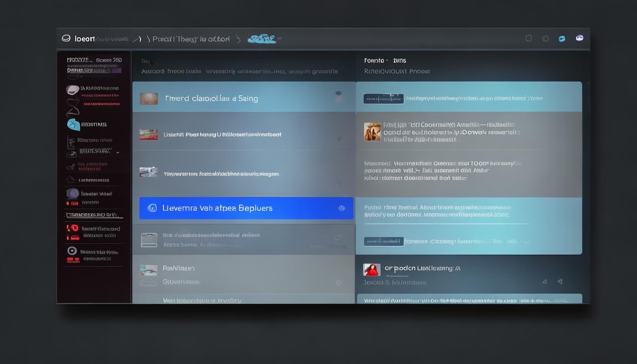Click the left-pointing triangle at far right
The image size is (637, 364).
tap(560, 282)
